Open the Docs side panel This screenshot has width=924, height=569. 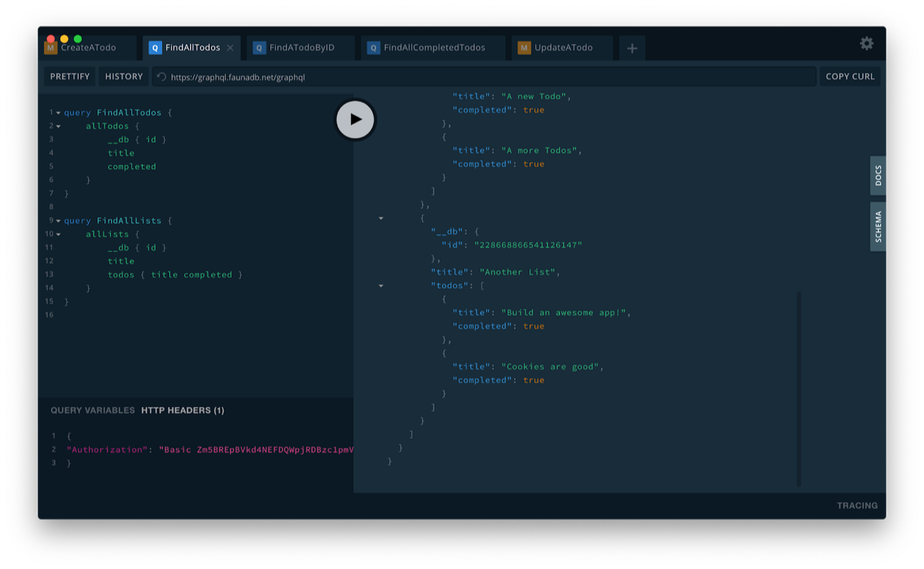click(x=878, y=176)
